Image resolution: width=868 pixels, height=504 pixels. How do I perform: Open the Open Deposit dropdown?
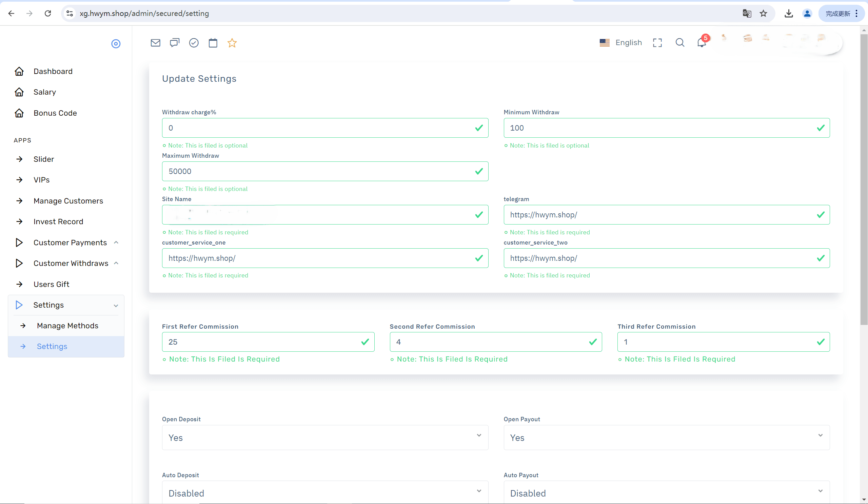(x=325, y=437)
